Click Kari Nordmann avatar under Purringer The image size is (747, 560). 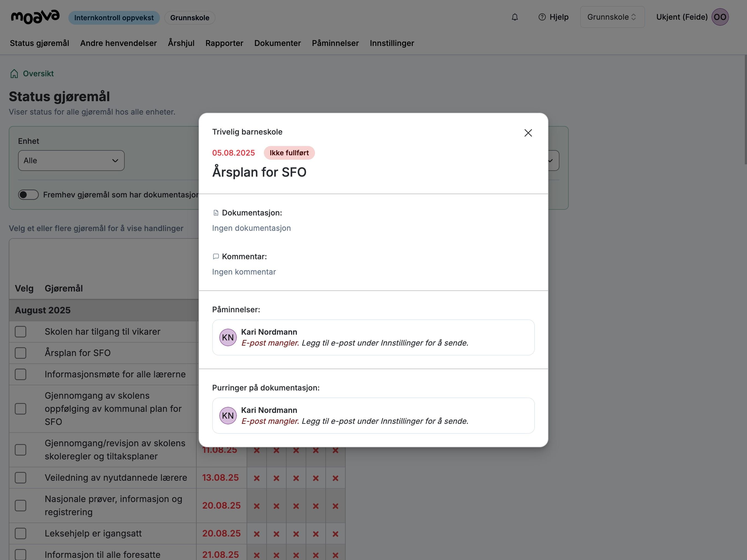click(x=227, y=415)
